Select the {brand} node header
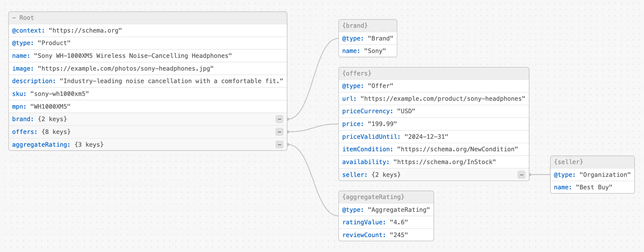Viewport: 644px width, 252px height. [368, 26]
